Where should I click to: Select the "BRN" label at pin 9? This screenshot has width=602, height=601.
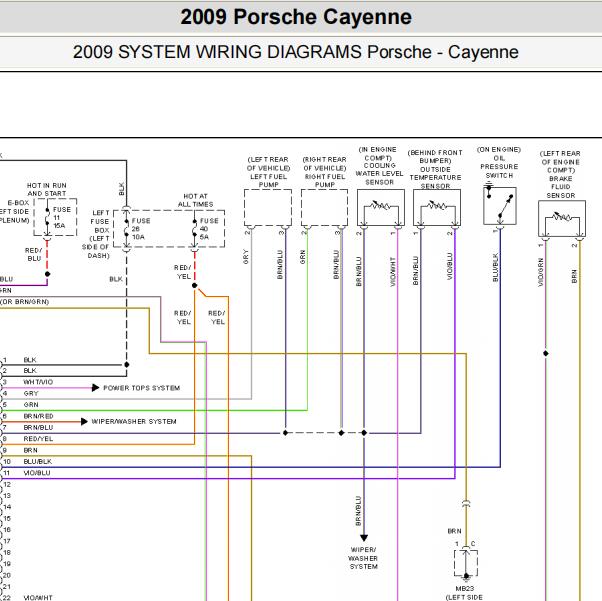(30, 450)
